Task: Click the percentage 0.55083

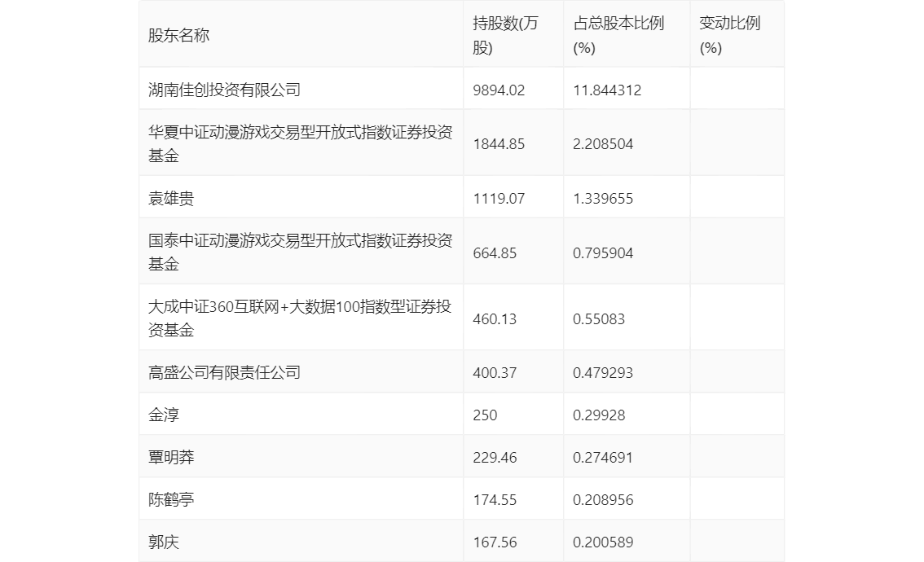Action: (x=599, y=319)
